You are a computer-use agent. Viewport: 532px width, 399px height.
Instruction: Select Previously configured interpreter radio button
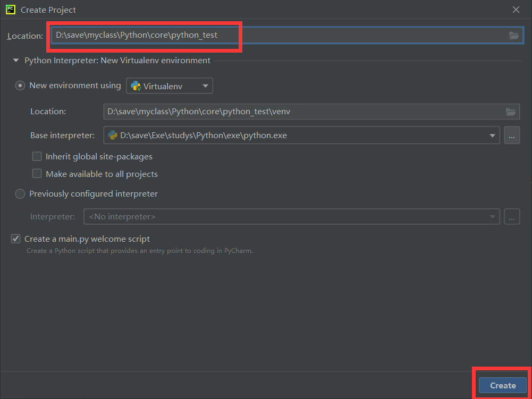(x=20, y=194)
